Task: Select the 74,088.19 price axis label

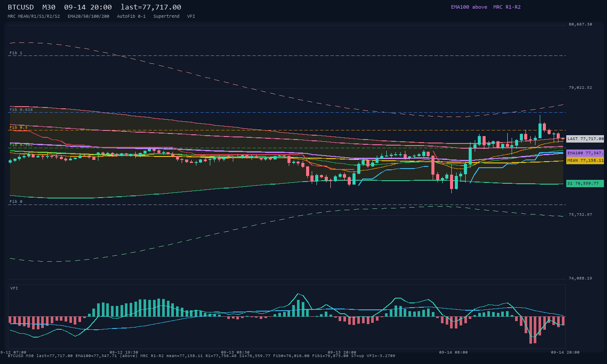Action: coord(580,278)
